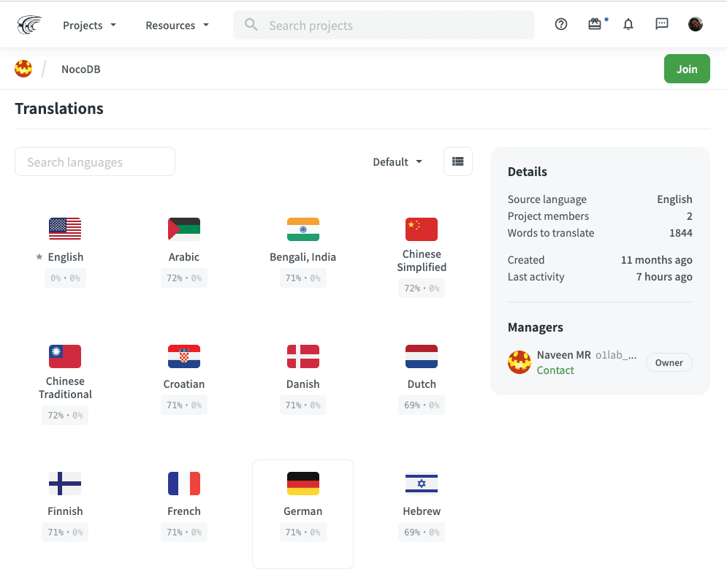
Task: Click the NocoDB project emoji logo
Action: 23,69
